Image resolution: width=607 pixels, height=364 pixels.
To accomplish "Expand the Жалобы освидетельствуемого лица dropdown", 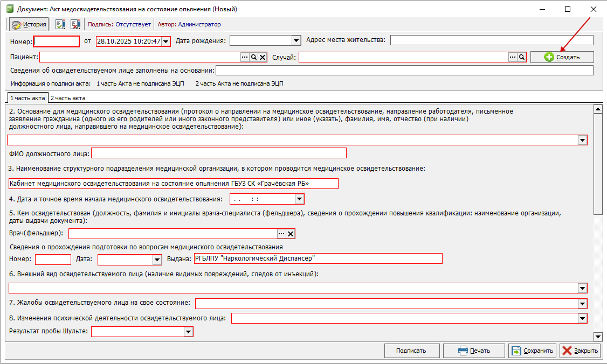I will tap(582, 304).
